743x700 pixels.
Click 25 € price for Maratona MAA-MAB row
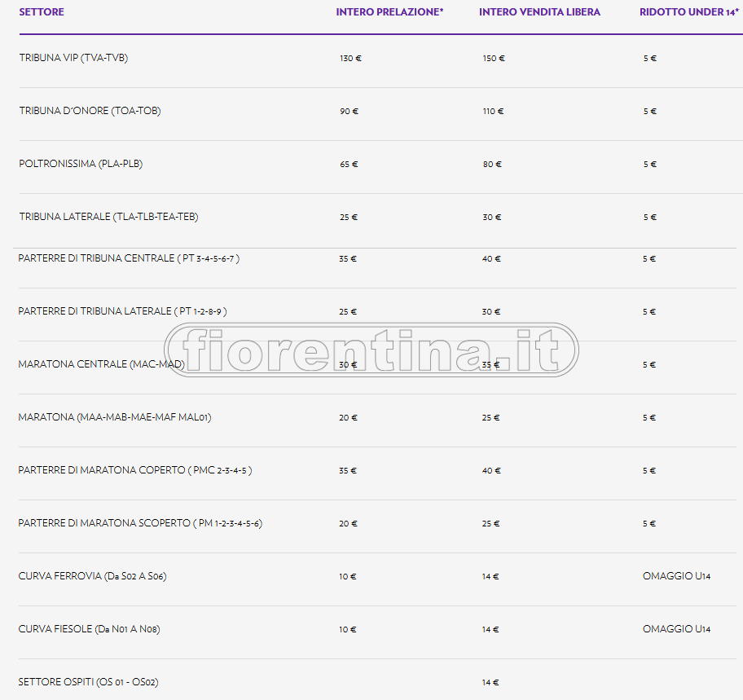click(x=491, y=418)
